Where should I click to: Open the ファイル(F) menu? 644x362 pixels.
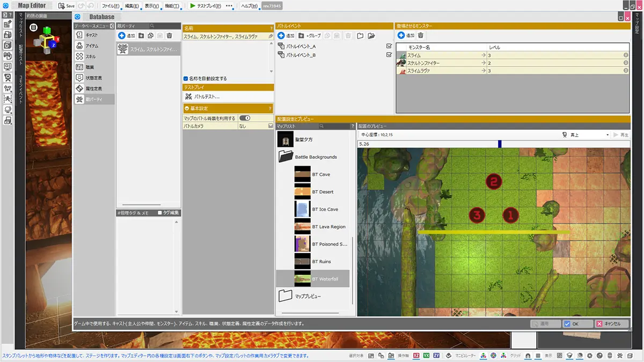tap(111, 6)
